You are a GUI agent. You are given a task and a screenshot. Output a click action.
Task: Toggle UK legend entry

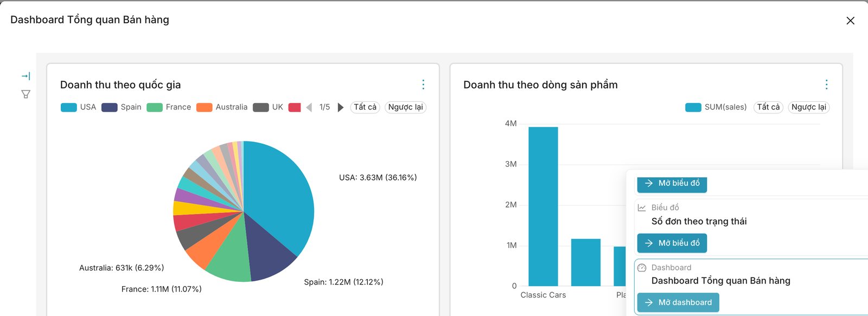pyautogui.click(x=268, y=107)
